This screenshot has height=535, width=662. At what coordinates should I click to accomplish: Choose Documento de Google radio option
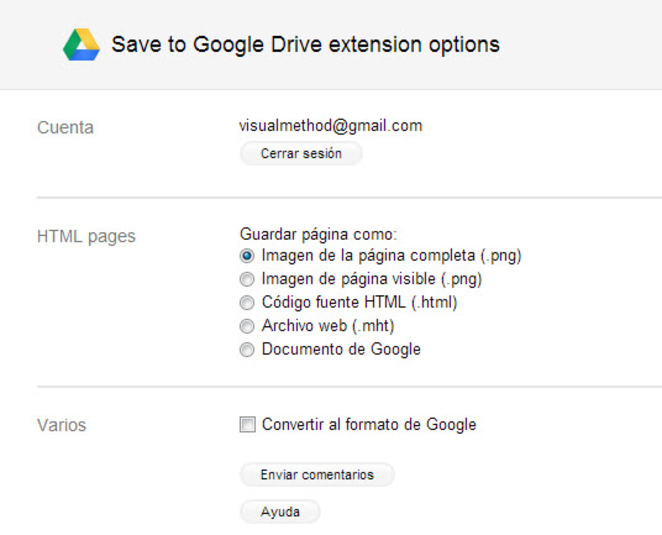click(247, 350)
